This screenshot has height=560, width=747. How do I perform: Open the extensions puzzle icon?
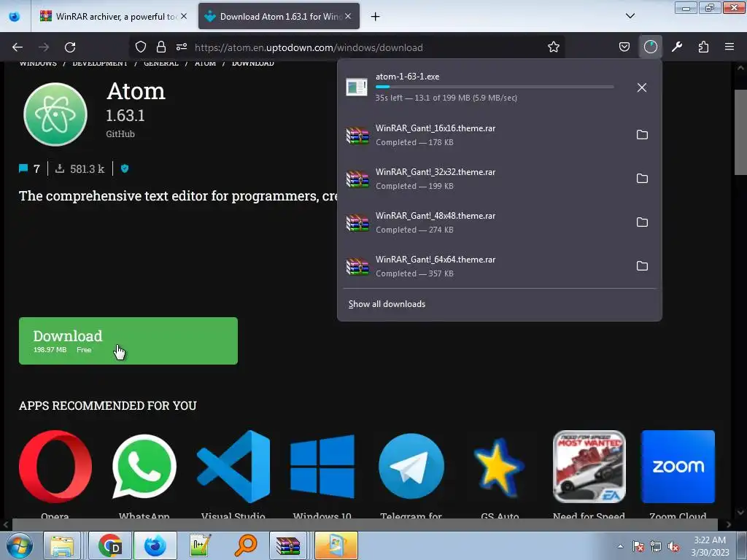coord(703,47)
